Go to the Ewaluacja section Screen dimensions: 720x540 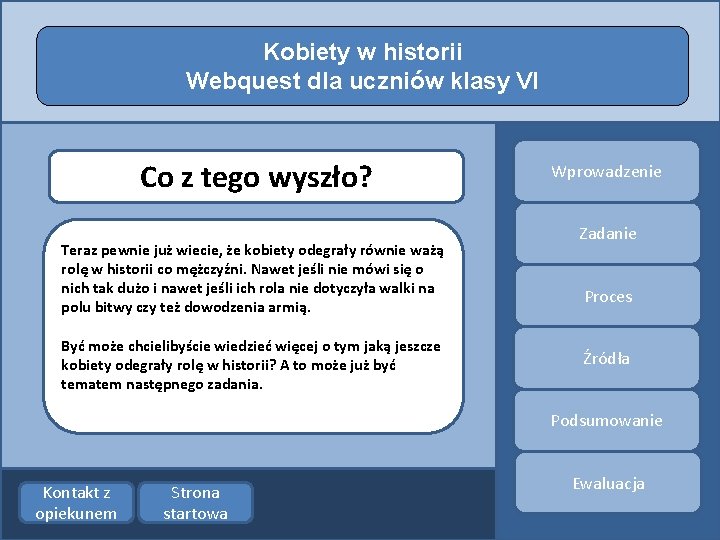tap(608, 483)
